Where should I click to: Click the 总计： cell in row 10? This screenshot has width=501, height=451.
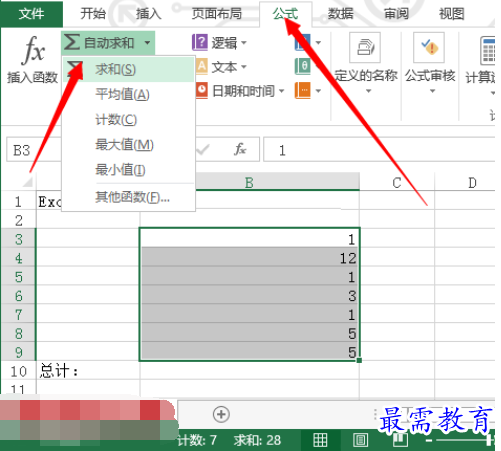tap(88, 371)
